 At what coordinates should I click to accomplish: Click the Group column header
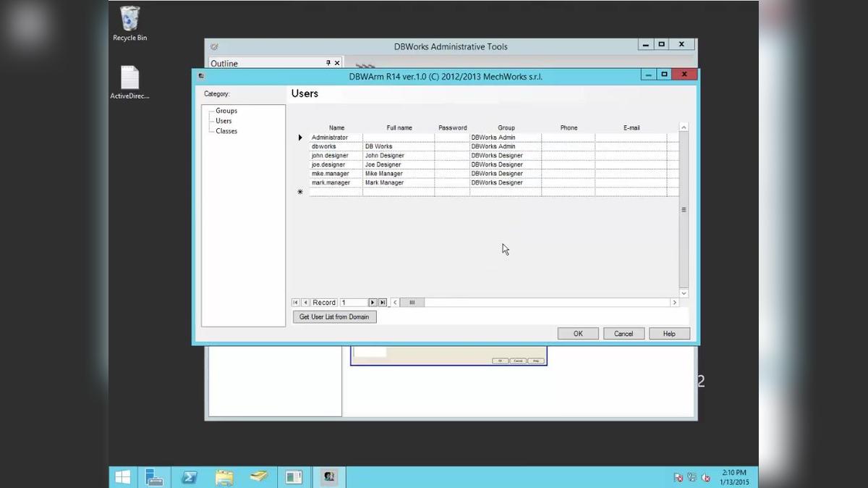tap(506, 127)
